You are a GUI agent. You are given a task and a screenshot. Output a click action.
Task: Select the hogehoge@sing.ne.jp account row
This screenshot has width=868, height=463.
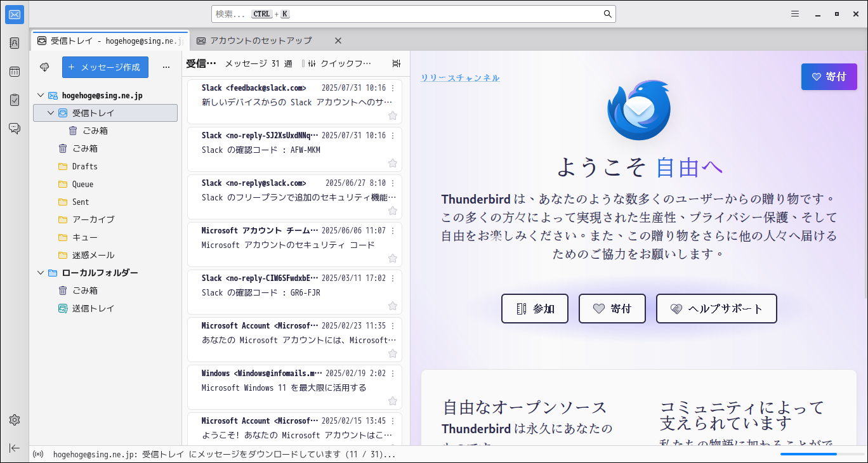pyautogui.click(x=105, y=95)
